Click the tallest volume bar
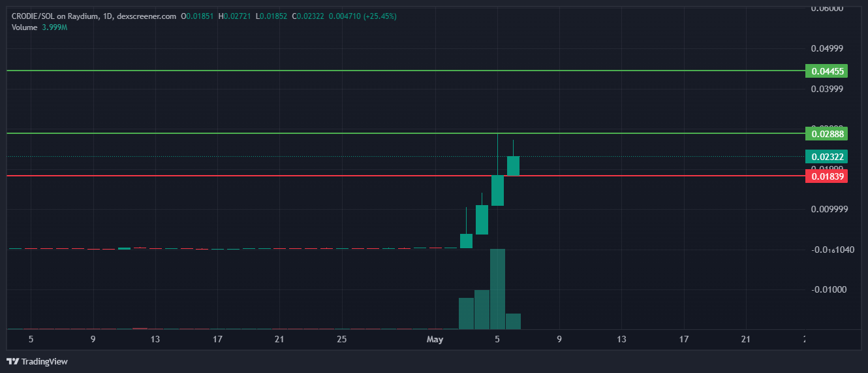The image size is (868, 373). point(497,289)
